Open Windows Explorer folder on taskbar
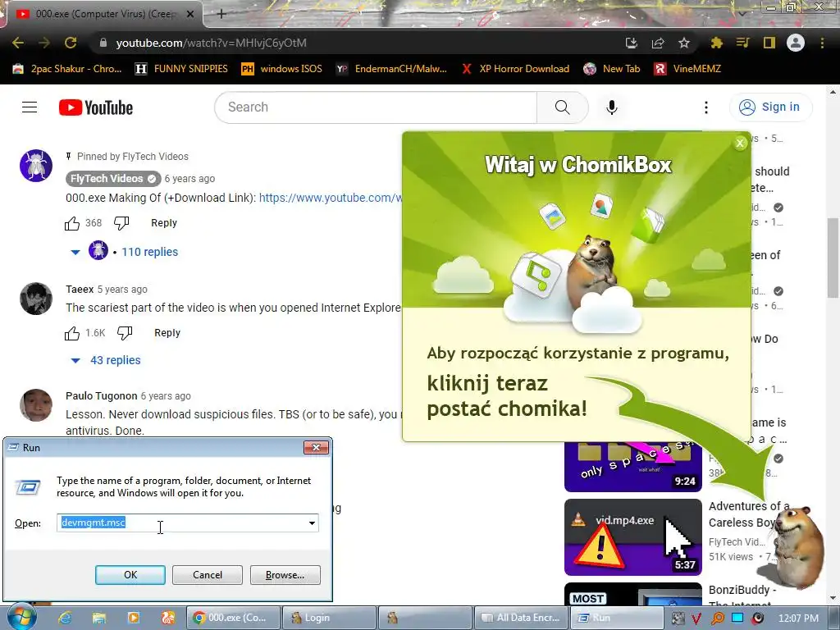840x630 pixels. click(99, 619)
